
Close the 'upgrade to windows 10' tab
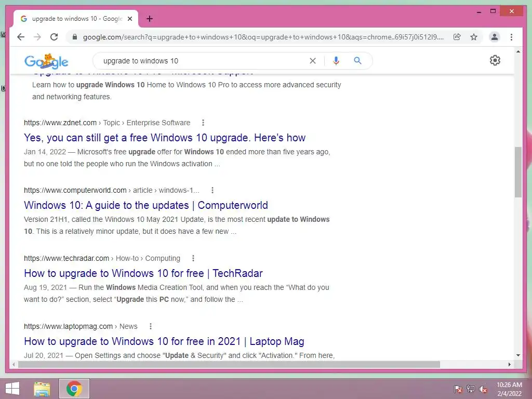click(x=129, y=19)
